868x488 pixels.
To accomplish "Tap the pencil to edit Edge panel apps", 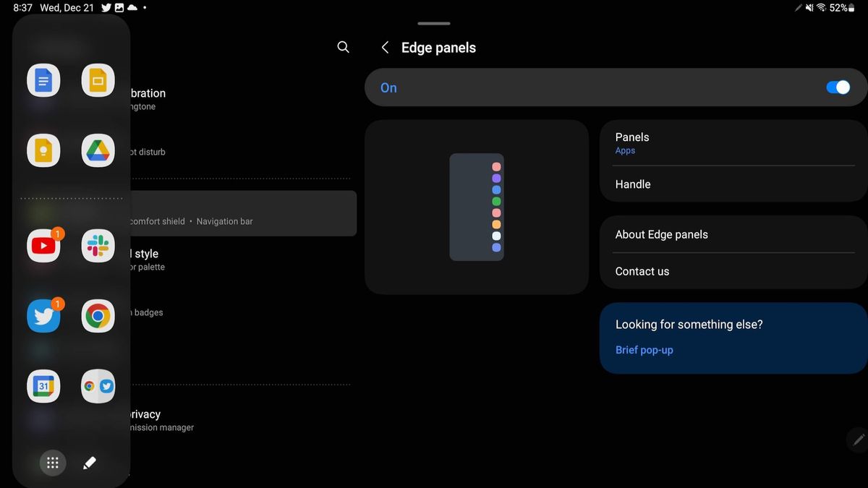I will coord(90,463).
